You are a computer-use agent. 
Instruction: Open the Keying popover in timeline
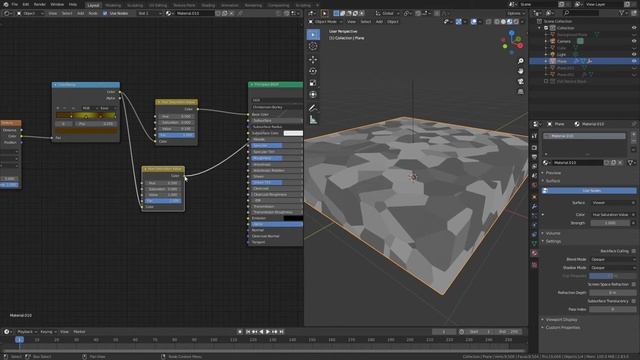click(x=48, y=332)
